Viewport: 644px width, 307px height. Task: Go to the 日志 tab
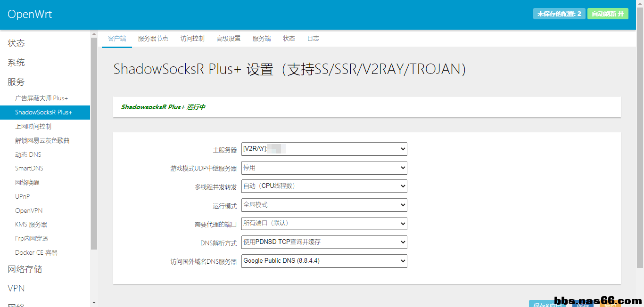point(313,39)
